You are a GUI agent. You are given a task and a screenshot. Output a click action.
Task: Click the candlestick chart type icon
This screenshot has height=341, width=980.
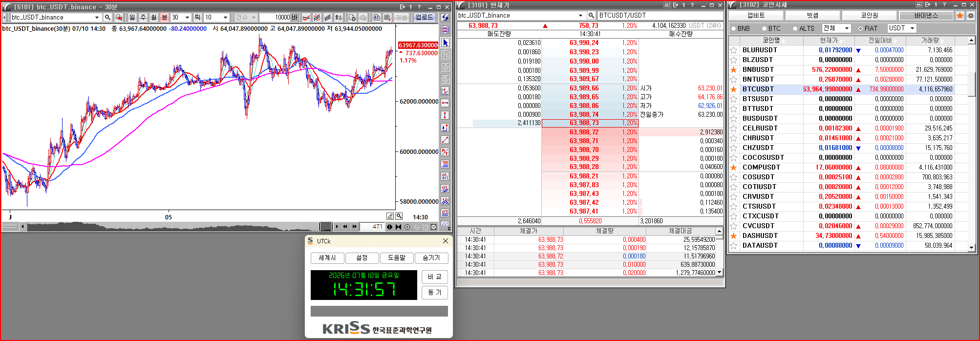pos(317,17)
